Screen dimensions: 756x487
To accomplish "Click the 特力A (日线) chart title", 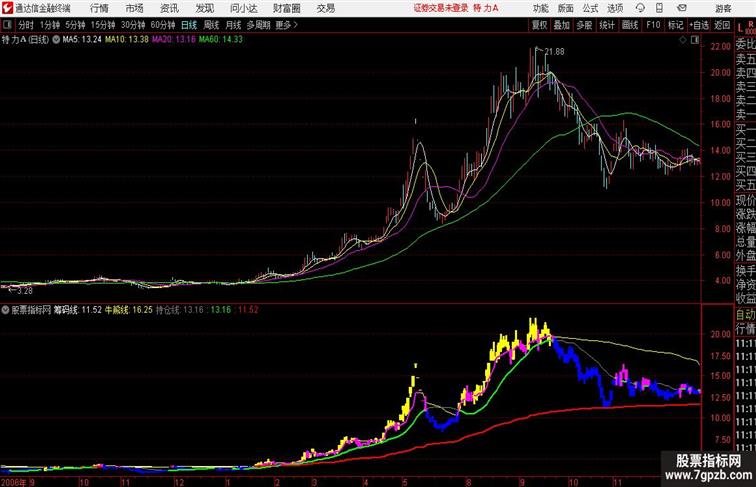I will [26, 40].
